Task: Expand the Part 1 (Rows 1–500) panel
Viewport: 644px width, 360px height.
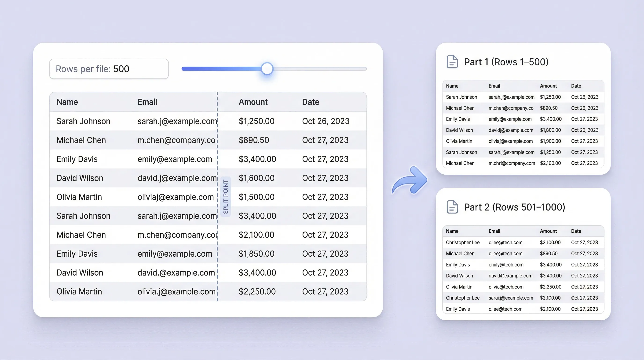Action: coord(506,62)
